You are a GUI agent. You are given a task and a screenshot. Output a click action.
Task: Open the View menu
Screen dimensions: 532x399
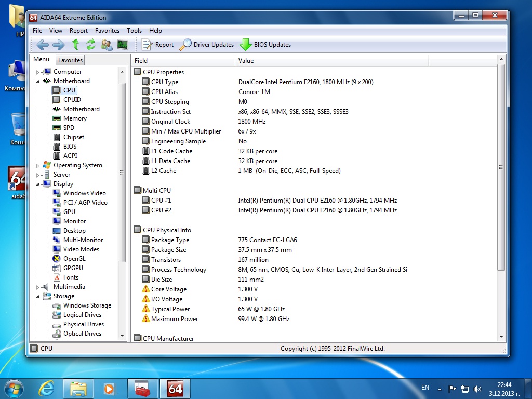[x=56, y=31]
